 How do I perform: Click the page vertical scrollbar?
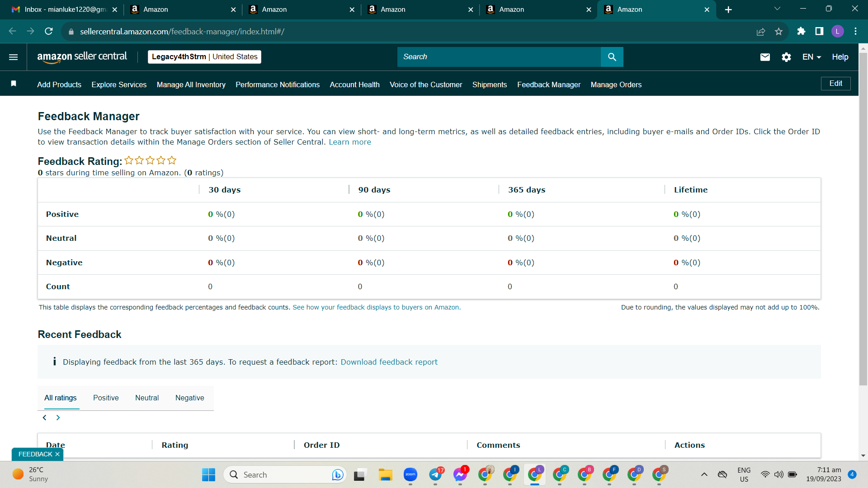863,219
